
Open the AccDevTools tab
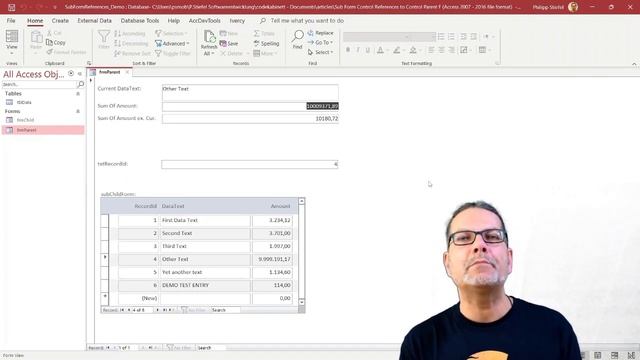click(x=204, y=20)
